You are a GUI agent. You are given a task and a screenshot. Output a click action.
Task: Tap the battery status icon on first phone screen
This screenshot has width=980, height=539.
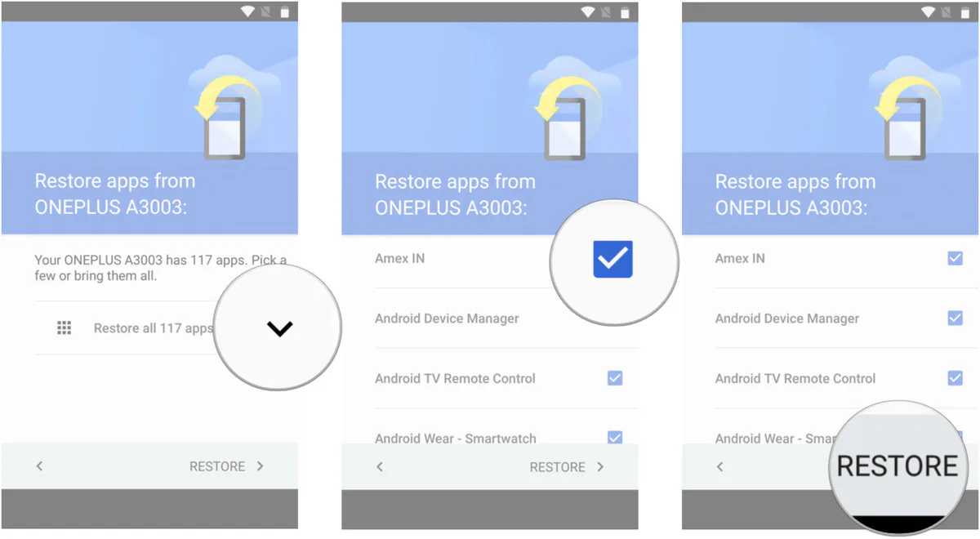(284, 11)
